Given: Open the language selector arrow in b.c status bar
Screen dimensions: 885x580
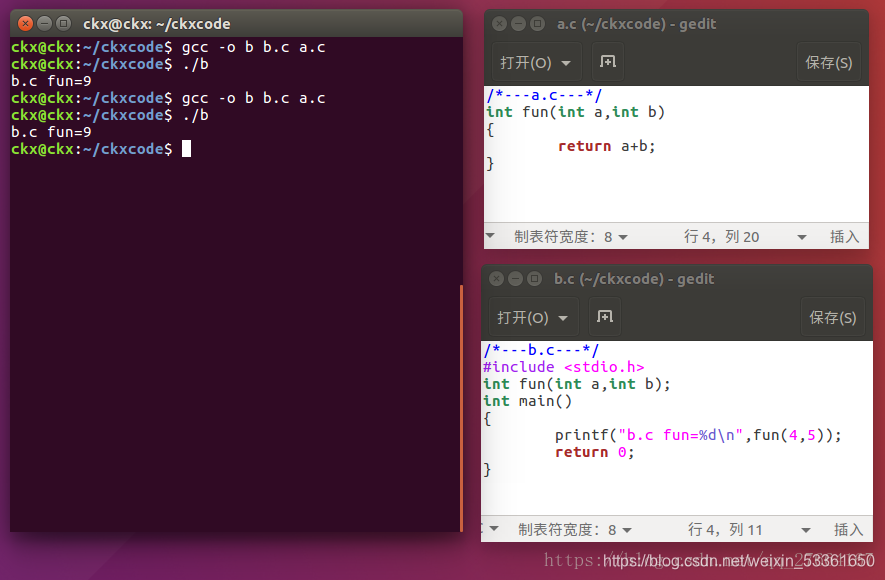Looking at the screenshot, I should tap(494, 529).
